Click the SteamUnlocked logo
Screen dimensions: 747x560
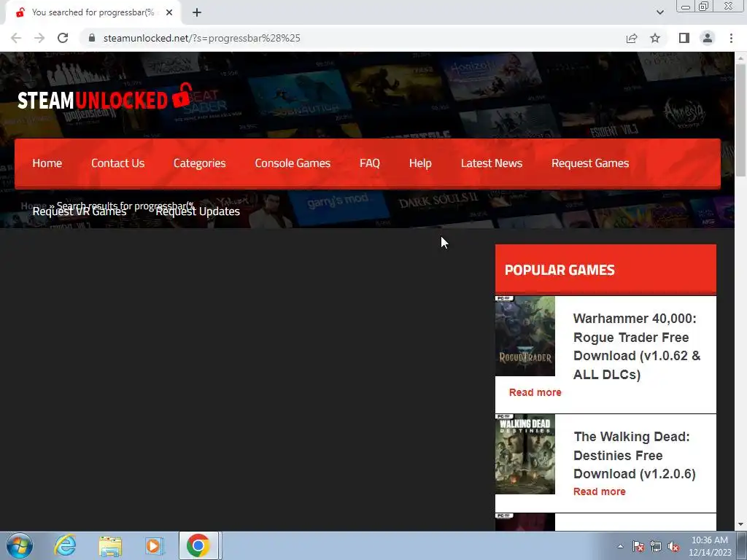coord(105,97)
